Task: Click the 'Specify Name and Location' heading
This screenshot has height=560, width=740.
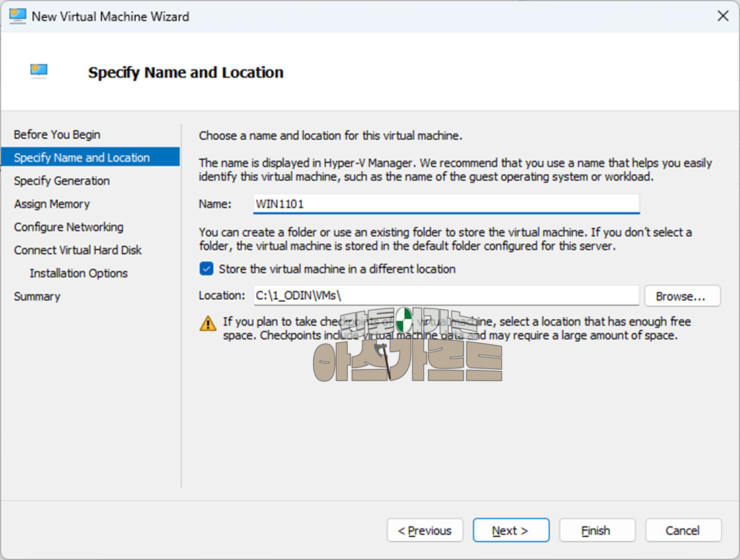Action: point(186,72)
